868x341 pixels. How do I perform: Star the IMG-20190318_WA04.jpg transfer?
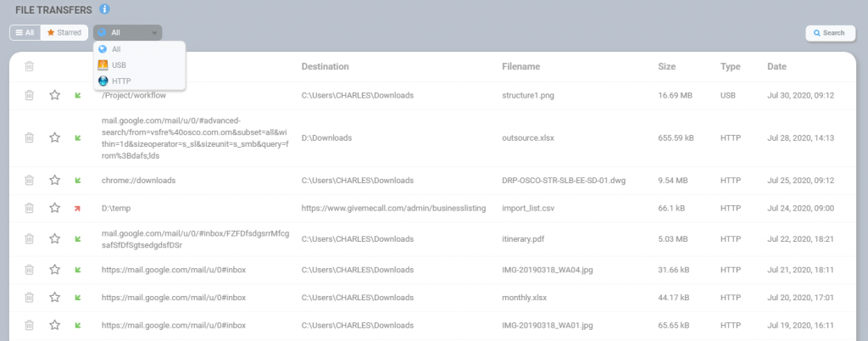pos(54,270)
